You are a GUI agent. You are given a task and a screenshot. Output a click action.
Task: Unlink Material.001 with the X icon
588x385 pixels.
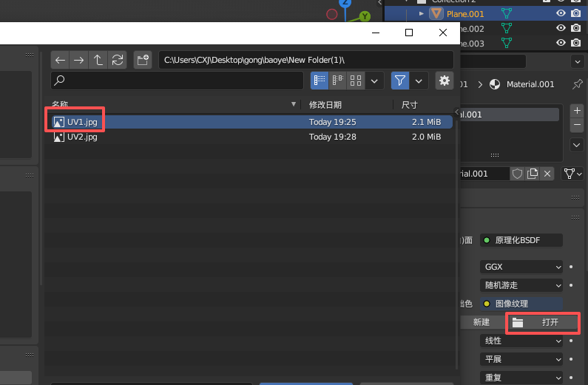point(547,174)
